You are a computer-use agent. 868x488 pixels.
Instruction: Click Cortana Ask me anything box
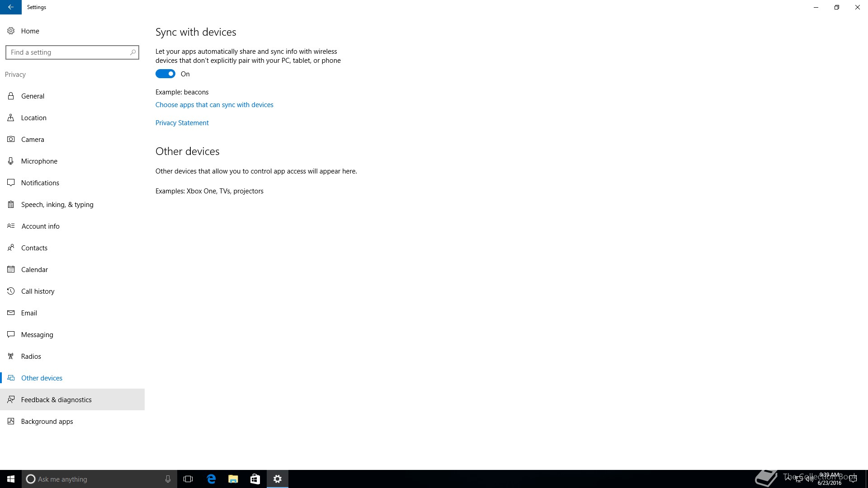99,479
